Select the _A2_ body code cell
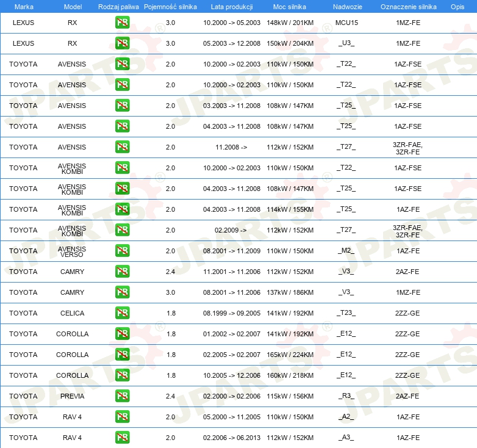This screenshot has height=448, width=477. [346, 417]
